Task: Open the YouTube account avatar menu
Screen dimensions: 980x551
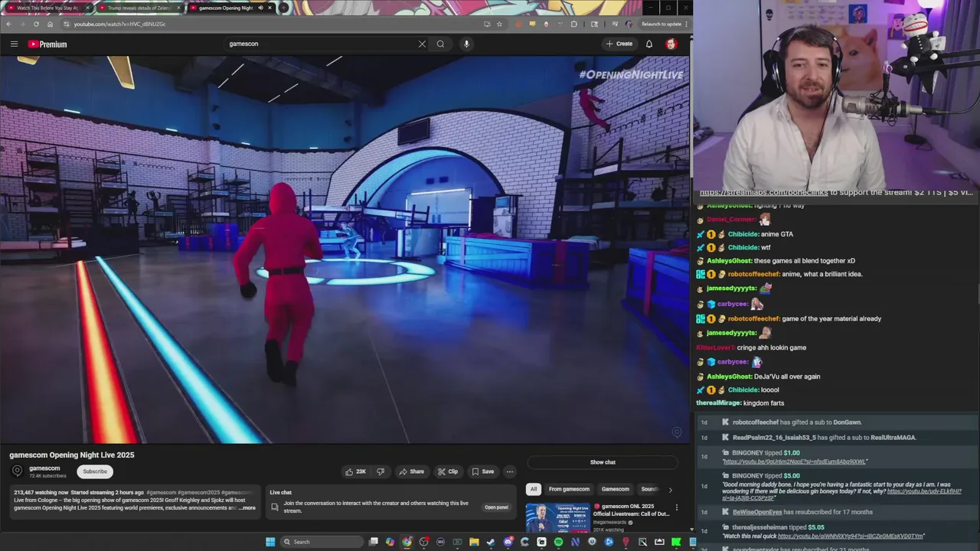Action: tap(671, 44)
